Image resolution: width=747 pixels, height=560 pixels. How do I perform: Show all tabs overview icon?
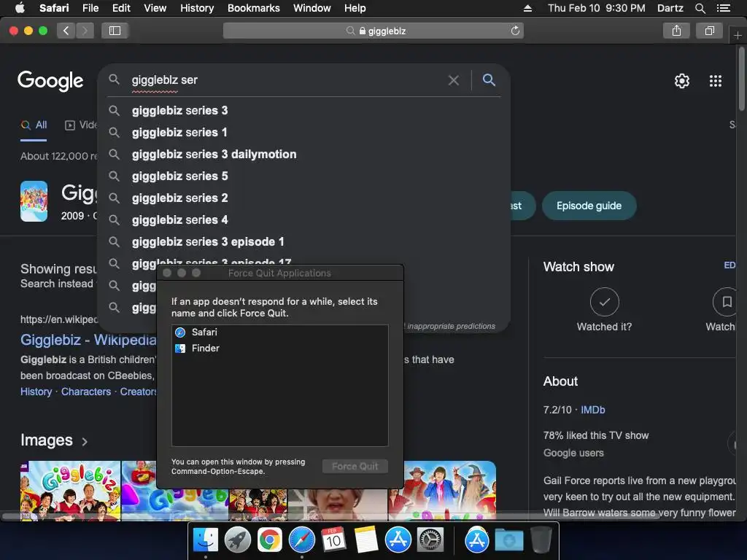[709, 31]
